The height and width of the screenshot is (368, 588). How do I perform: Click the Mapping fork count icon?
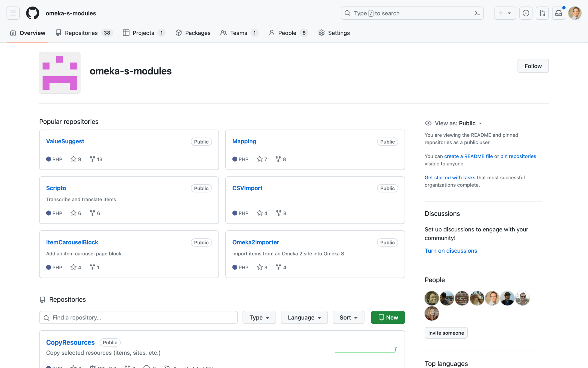click(x=278, y=159)
